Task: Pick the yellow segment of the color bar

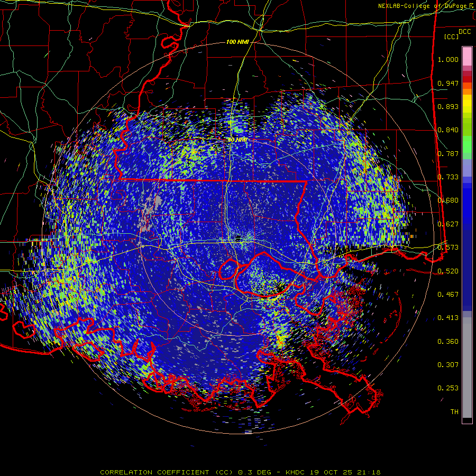Action: 467,104
